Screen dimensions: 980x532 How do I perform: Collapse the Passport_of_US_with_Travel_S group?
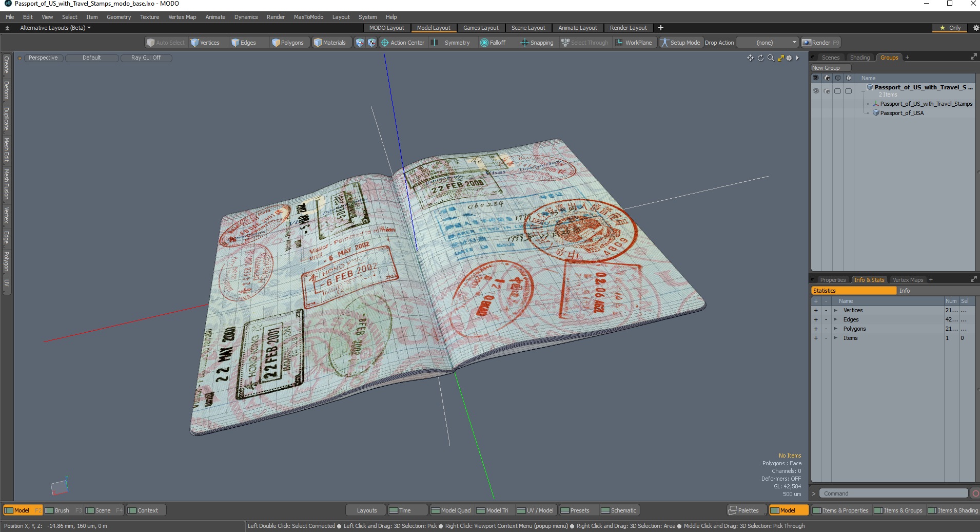coord(863,91)
